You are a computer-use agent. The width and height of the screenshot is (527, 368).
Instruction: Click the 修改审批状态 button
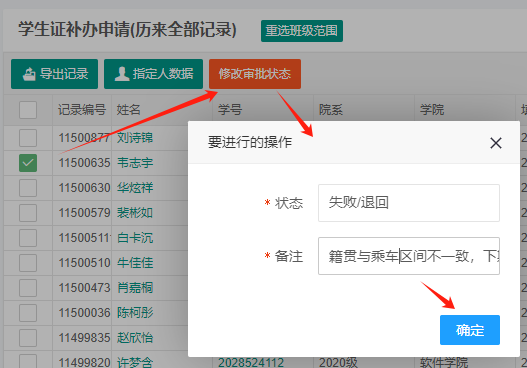(255, 74)
